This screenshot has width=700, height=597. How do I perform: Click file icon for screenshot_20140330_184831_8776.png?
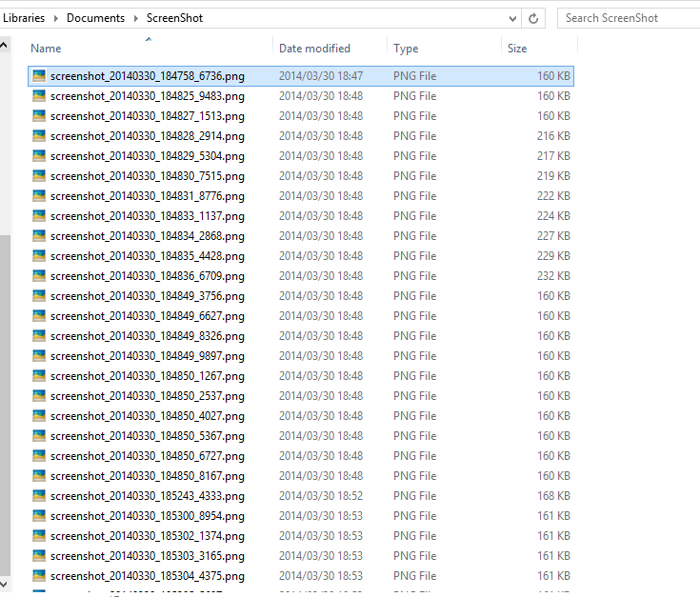(x=39, y=196)
